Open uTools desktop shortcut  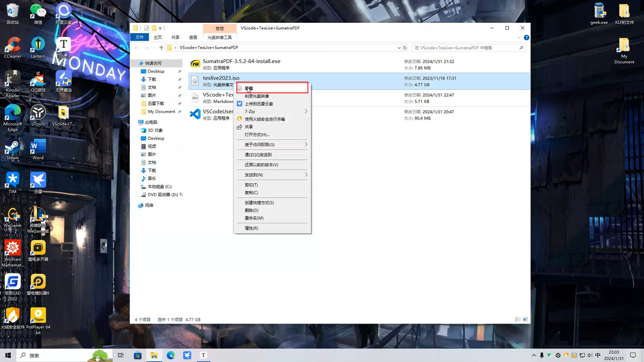click(x=38, y=115)
